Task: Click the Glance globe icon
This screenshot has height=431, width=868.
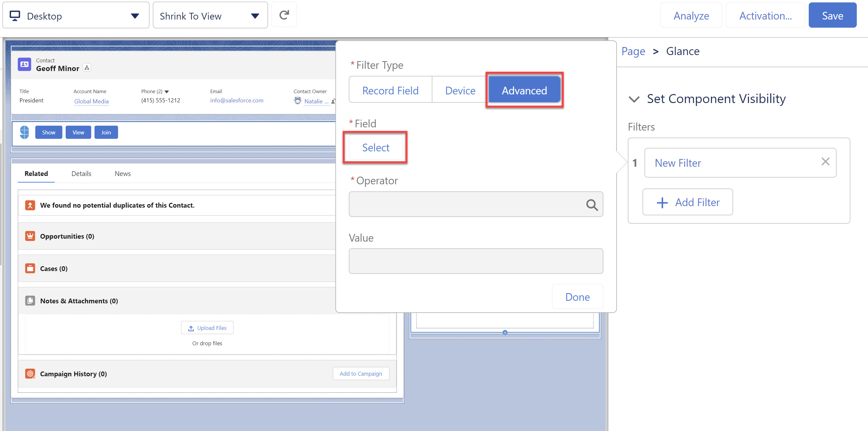Action: (x=25, y=132)
